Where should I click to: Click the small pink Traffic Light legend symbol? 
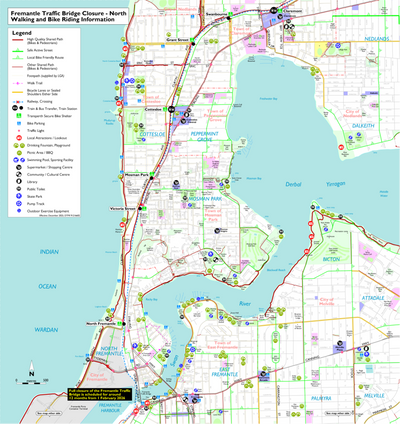click(x=19, y=131)
